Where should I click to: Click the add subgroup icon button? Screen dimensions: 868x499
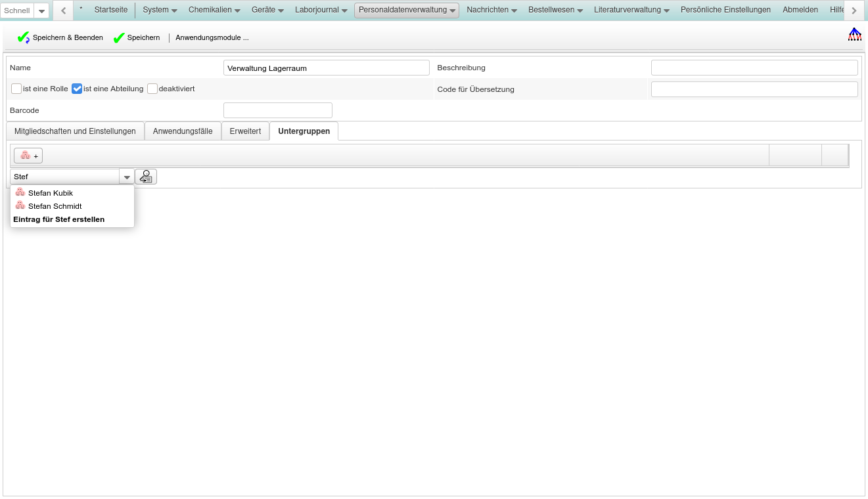(x=28, y=156)
